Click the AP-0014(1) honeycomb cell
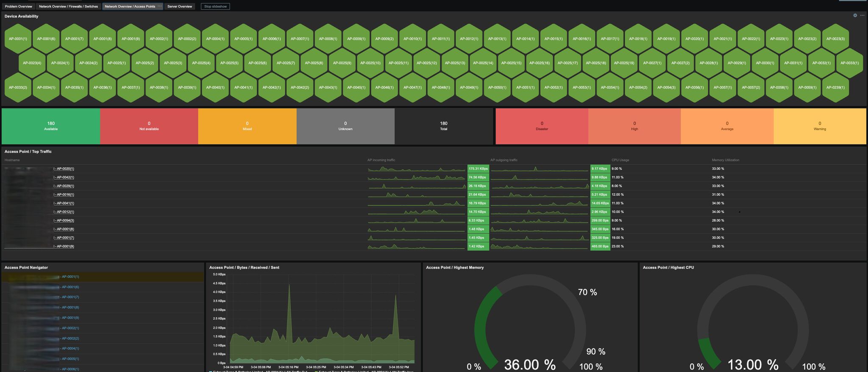Screen dimensions: 868x372 pos(525,39)
